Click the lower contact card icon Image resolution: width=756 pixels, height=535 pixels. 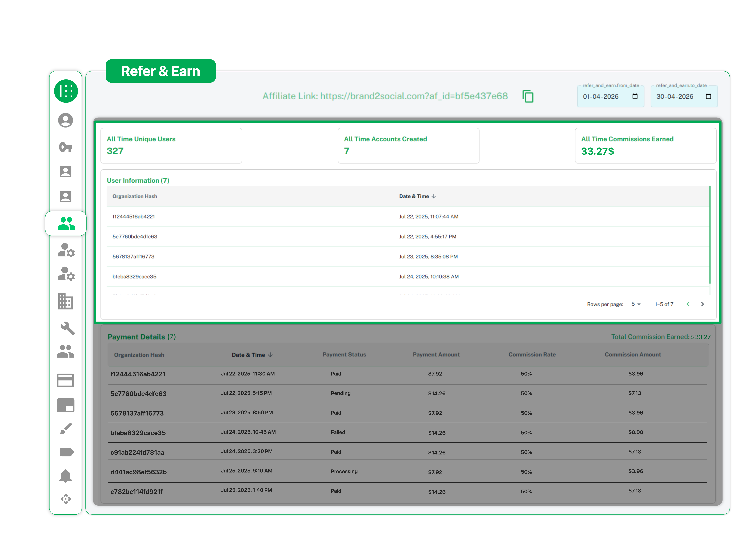(66, 197)
